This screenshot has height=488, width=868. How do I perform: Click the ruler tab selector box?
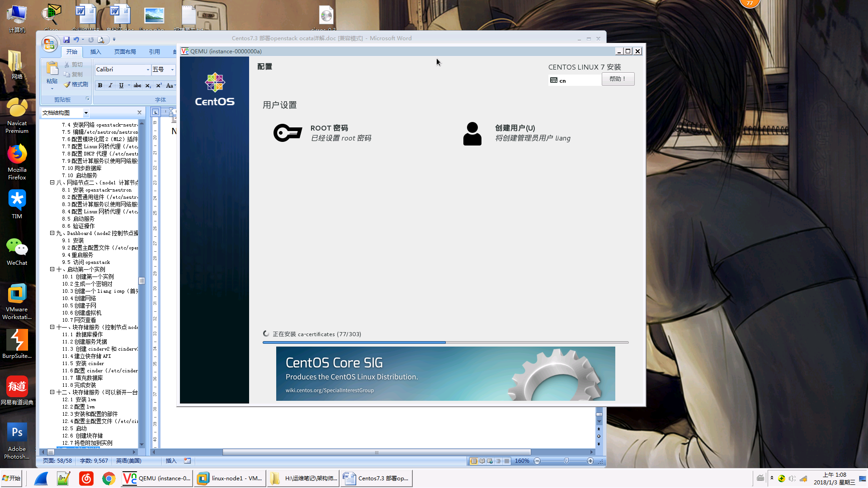pyautogui.click(x=156, y=112)
